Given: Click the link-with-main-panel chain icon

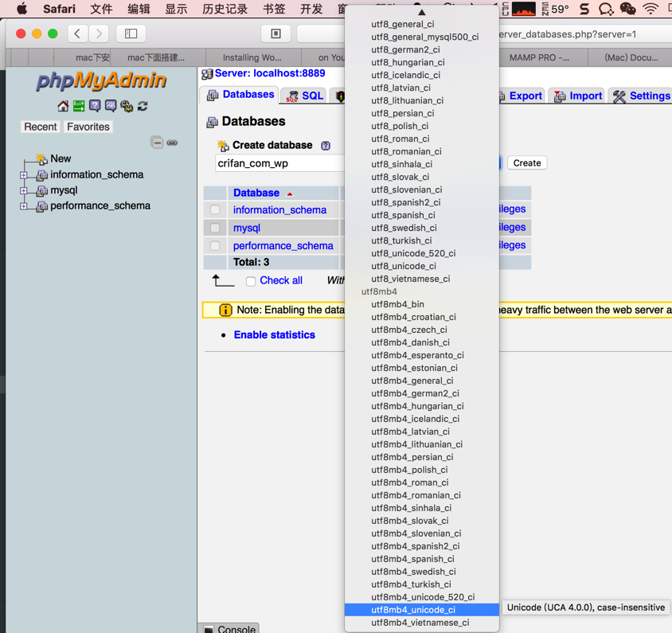Looking at the screenshot, I should click(x=172, y=143).
